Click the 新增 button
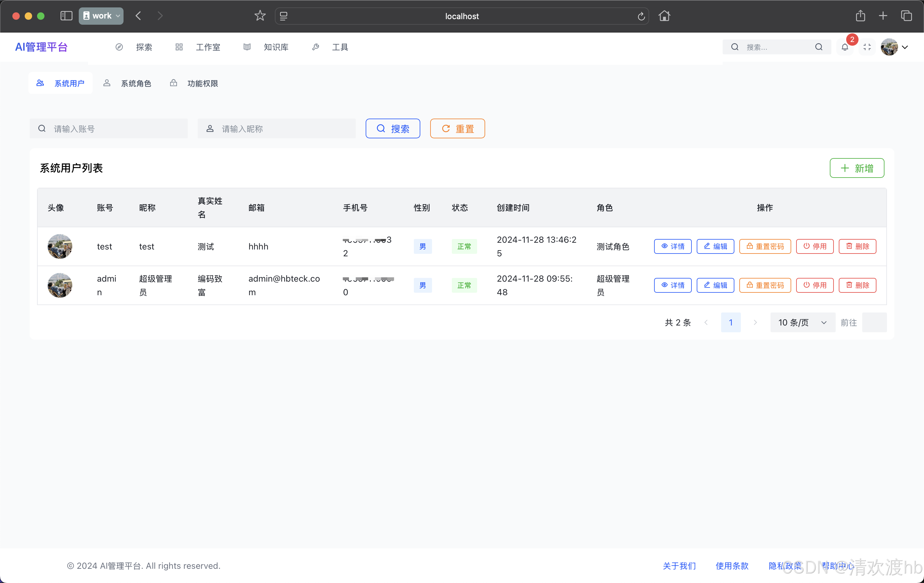 pos(856,168)
